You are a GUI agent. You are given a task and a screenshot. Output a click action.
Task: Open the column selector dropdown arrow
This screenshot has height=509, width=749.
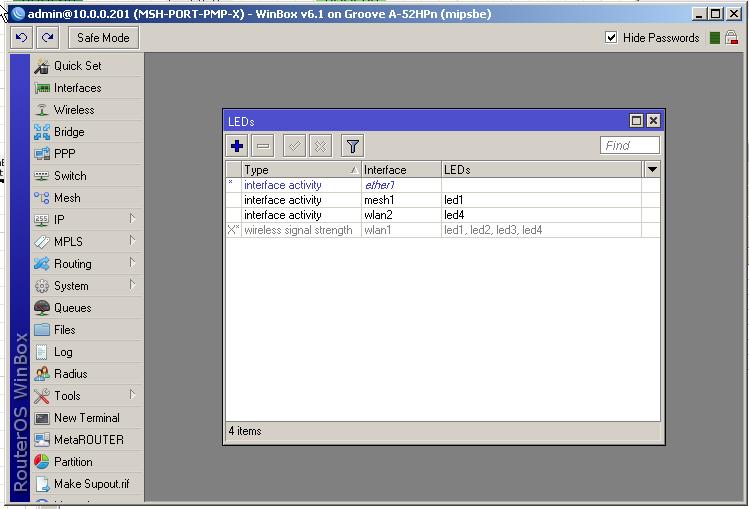click(x=652, y=170)
